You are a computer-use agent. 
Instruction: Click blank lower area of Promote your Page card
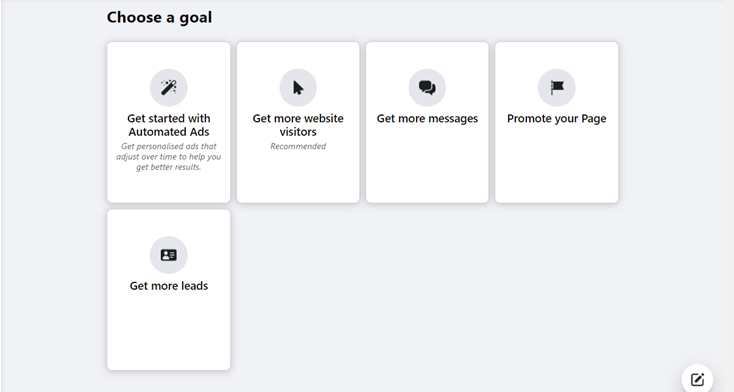pyautogui.click(x=557, y=169)
